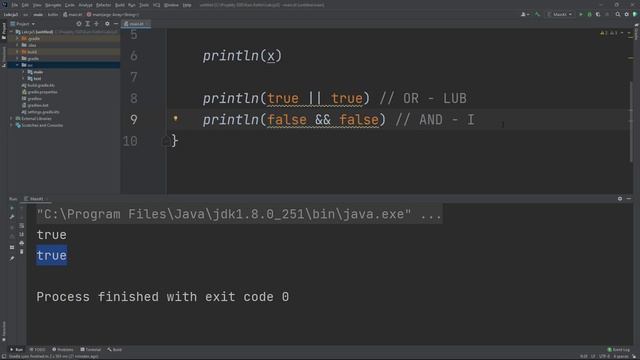Open the Build menu

click(x=120, y=5)
